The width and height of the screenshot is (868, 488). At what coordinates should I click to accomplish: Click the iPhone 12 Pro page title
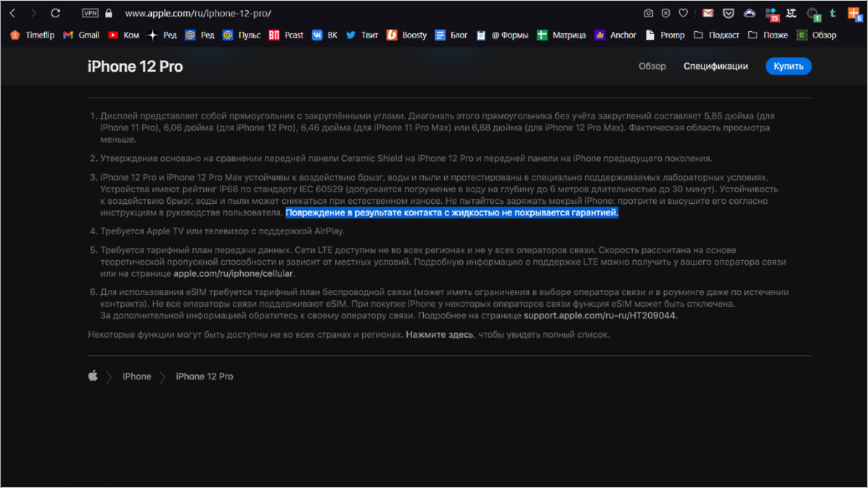pos(135,67)
